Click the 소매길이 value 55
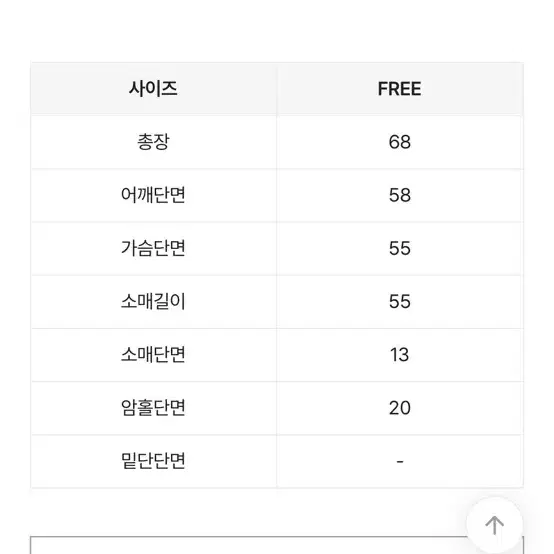Viewport: 554px width, 554px height. (x=400, y=302)
